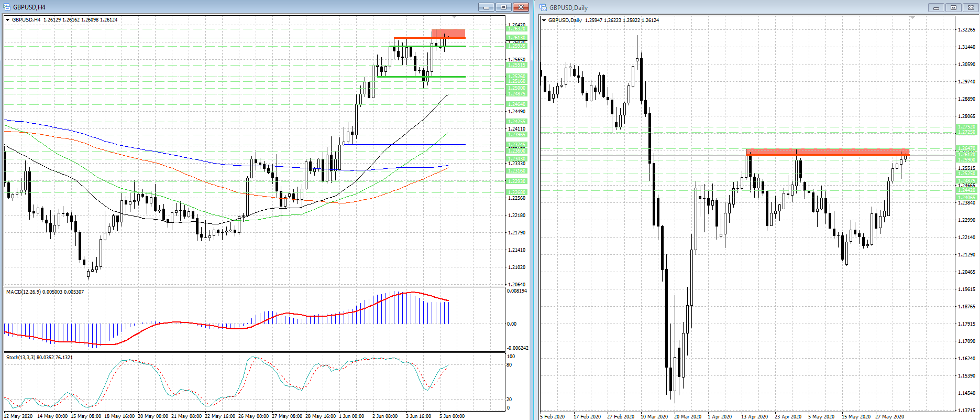Click the chart shift triangle on Daily chart
The height and width of the screenshot is (420, 980).
(x=913, y=18)
